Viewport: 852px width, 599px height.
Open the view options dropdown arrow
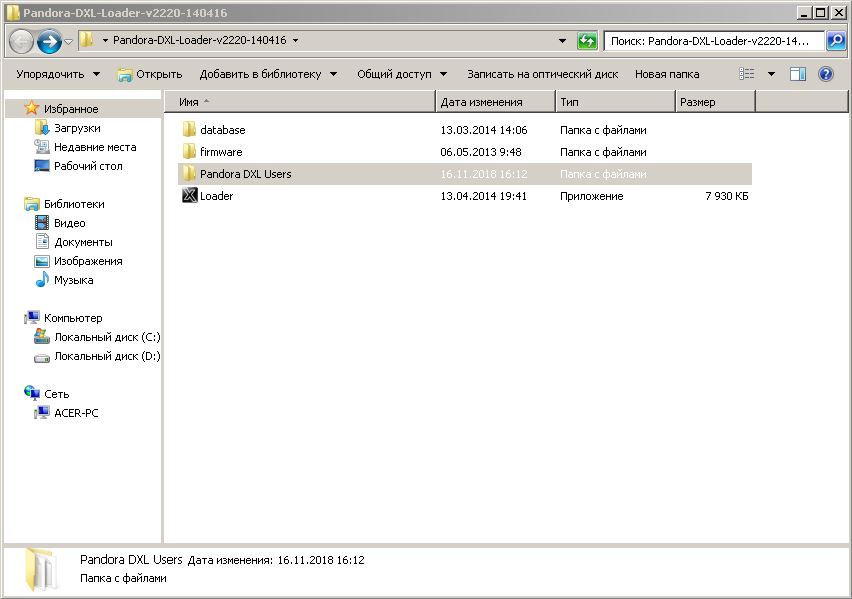point(771,74)
